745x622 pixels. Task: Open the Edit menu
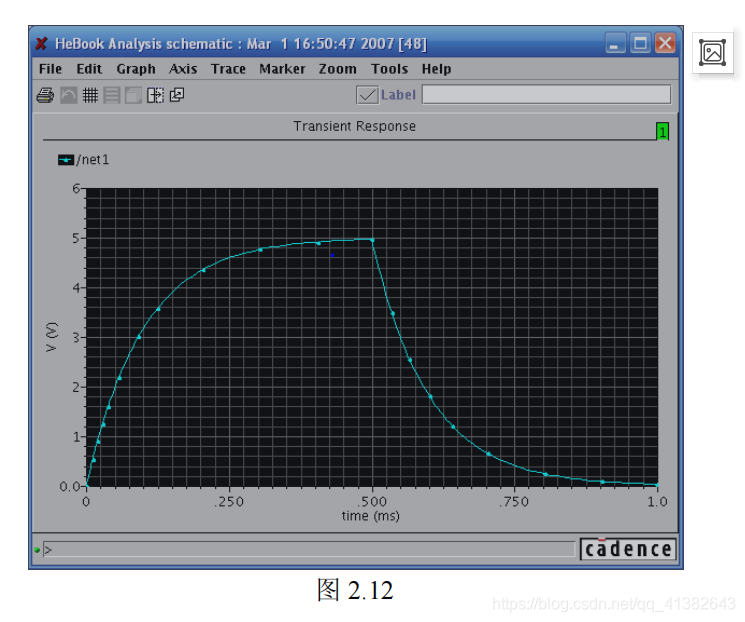coord(89,69)
